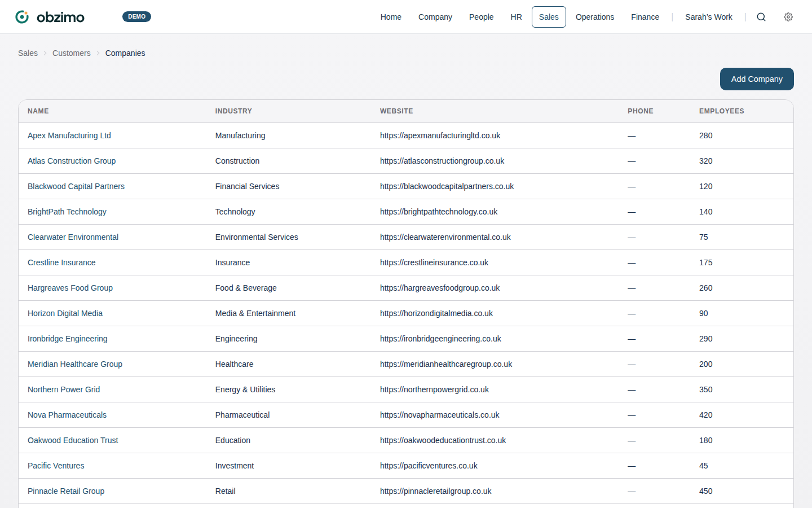Open Clearwater Environmental company
Viewport: 812px width, 508px height.
coord(73,237)
